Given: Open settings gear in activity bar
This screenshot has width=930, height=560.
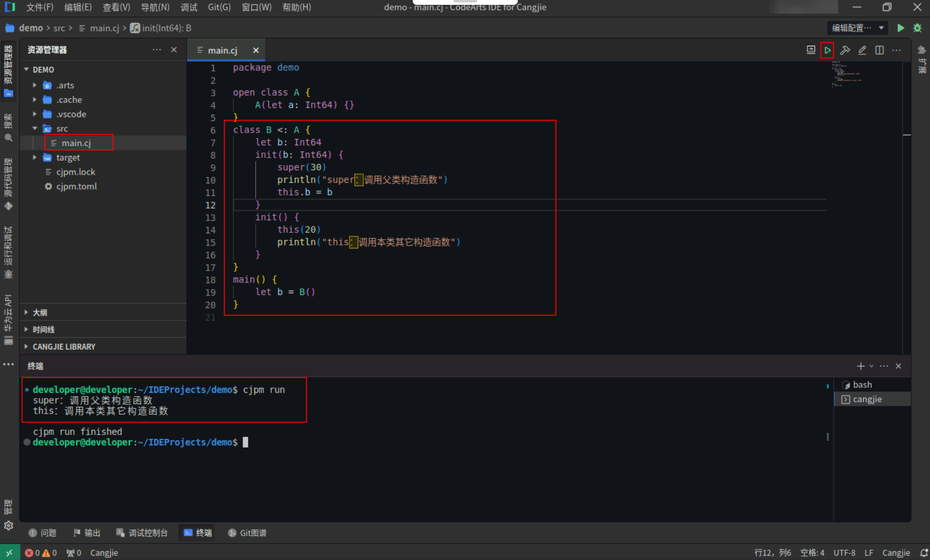Looking at the screenshot, I should pos(8,525).
